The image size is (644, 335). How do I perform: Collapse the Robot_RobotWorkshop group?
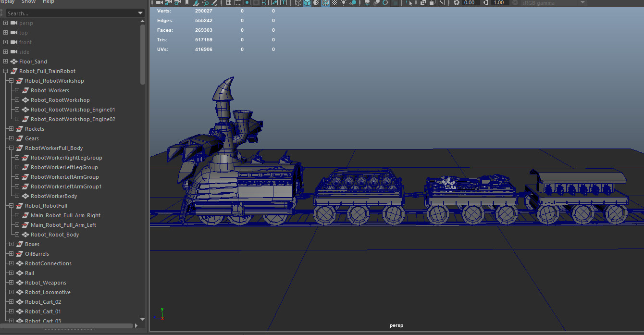click(x=11, y=80)
